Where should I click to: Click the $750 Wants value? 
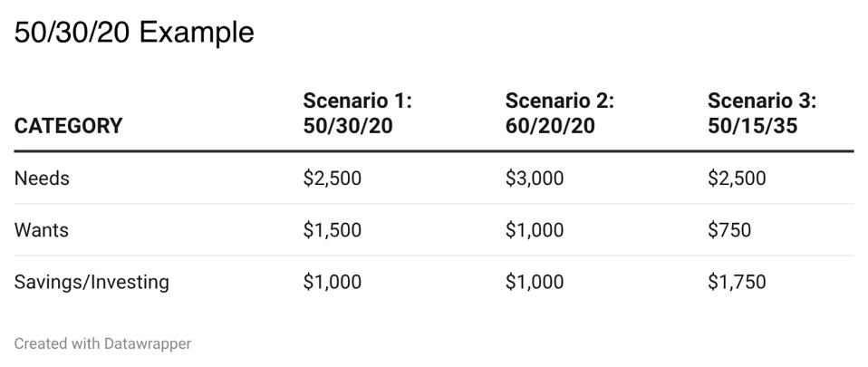[x=728, y=230]
